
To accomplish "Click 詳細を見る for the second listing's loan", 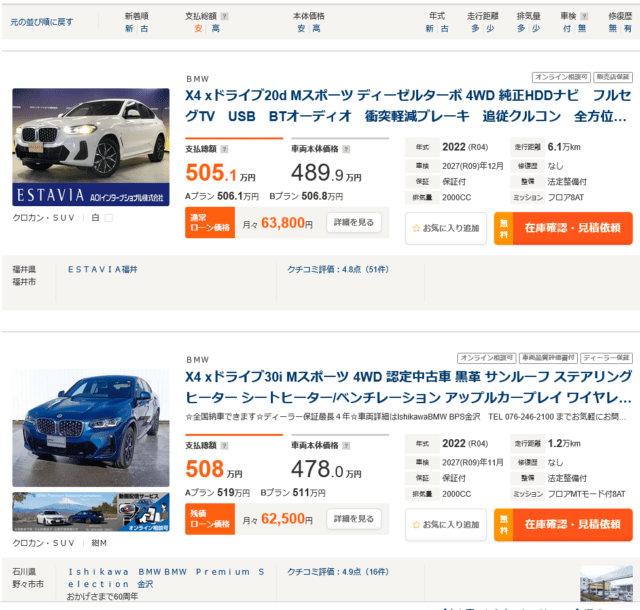I will pyautogui.click(x=353, y=519).
